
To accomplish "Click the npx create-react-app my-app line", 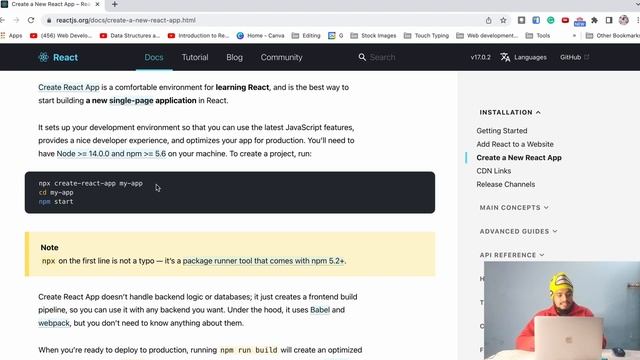I will [x=91, y=183].
